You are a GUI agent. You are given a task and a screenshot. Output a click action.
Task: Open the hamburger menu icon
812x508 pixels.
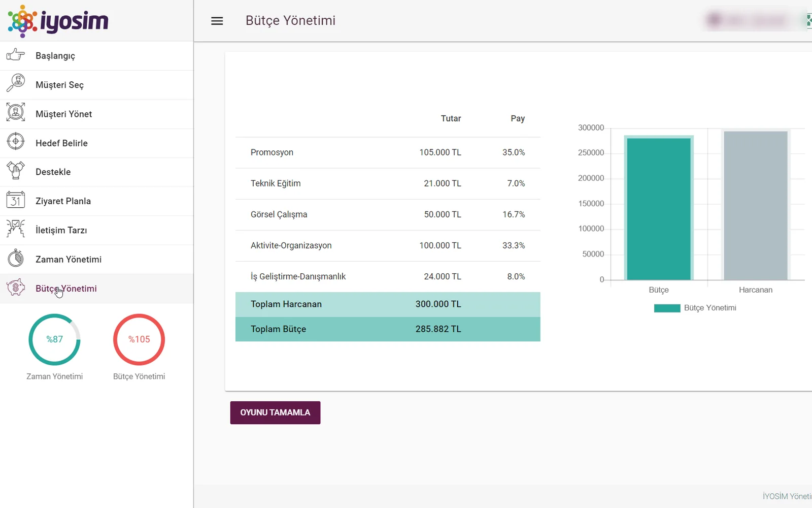[x=217, y=21]
